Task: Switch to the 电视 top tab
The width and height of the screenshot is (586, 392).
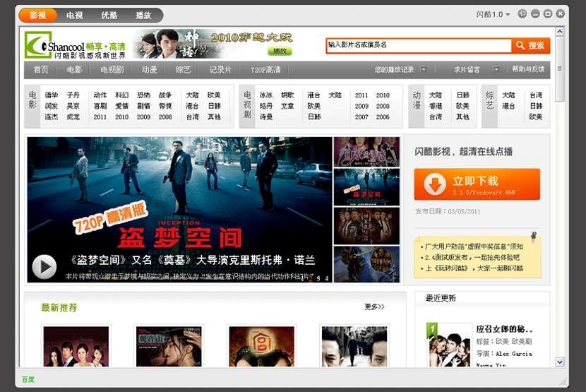Action: click(74, 15)
